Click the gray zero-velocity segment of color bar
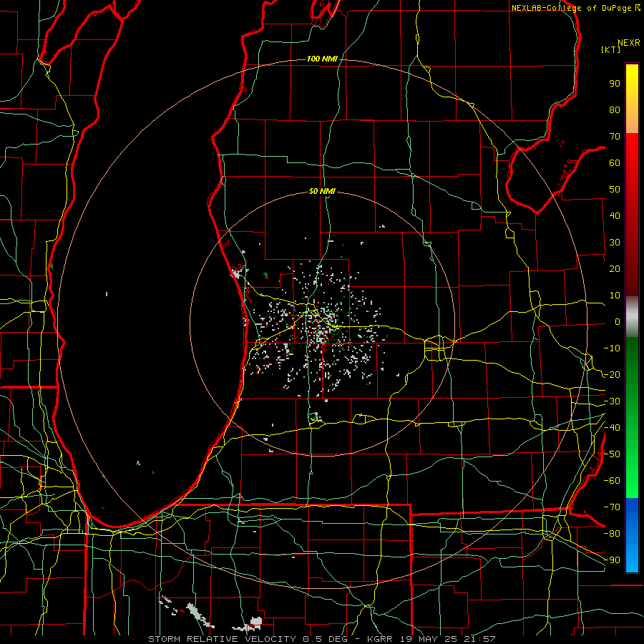Screen dimensions: 644x644 632,317
